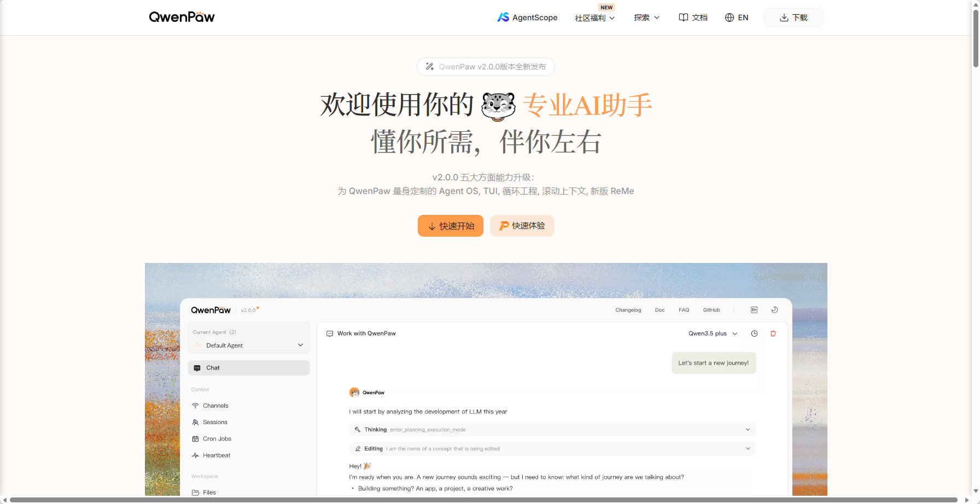Open Changelog in the preview header
The height and width of the screenshot is (504, 980).
pyautogui.click(x=628, y=310)
